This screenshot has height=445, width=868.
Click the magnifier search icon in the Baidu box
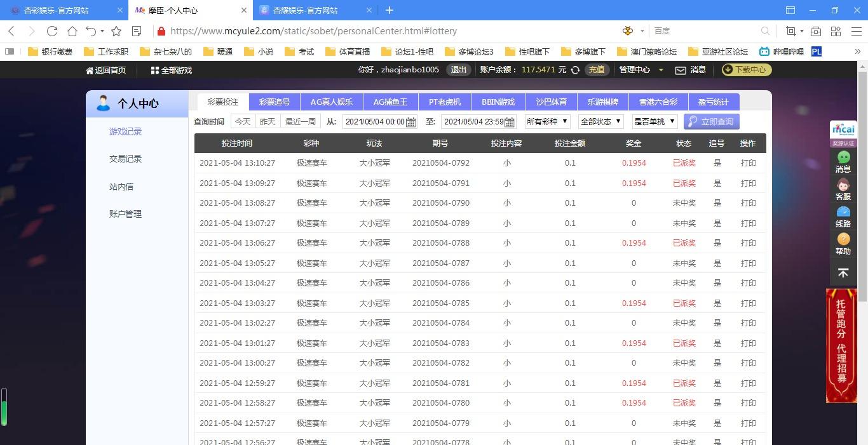pyautogui.click(x=765, y=30)
